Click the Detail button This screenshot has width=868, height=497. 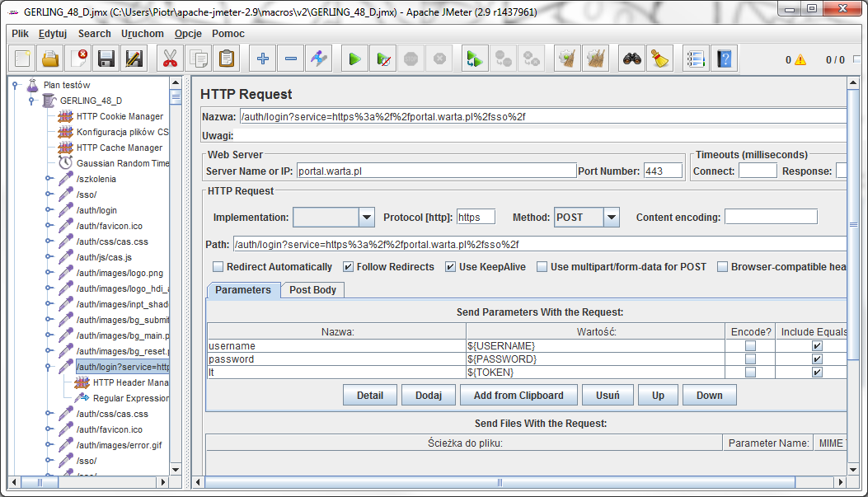(x=370, y=395)
